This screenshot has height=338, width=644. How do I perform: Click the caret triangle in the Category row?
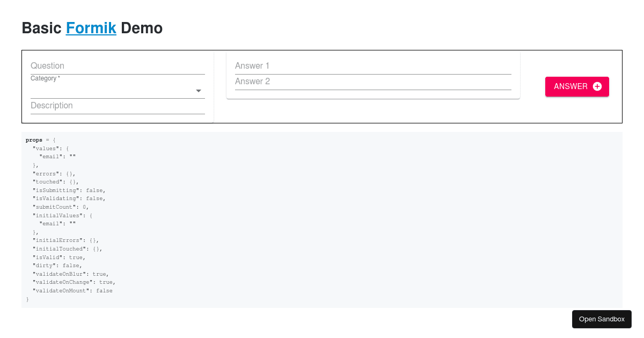pos(198,91)
